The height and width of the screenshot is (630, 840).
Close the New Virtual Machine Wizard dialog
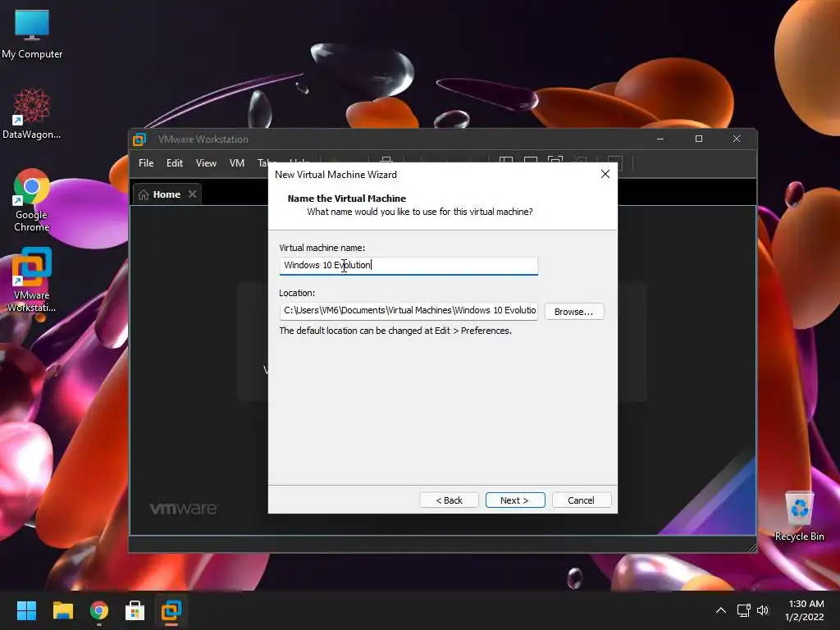(x=605, y=174)
